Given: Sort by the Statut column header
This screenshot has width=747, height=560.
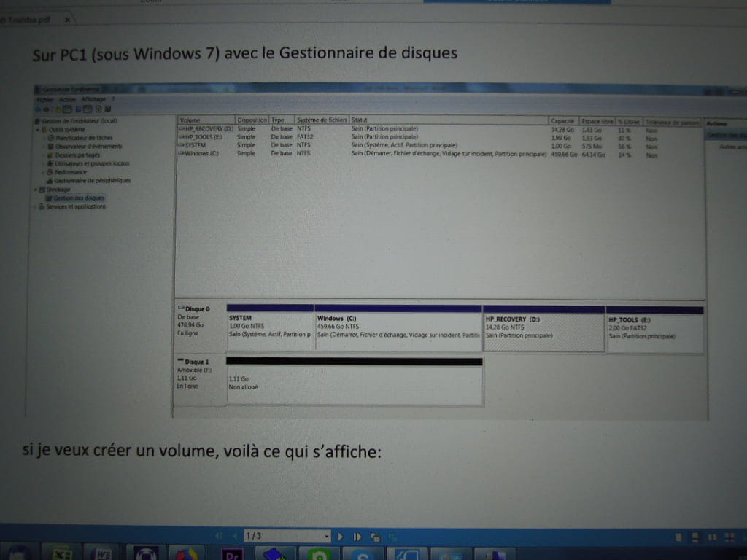Looking at the screenshot, I should tap(449, 120).
